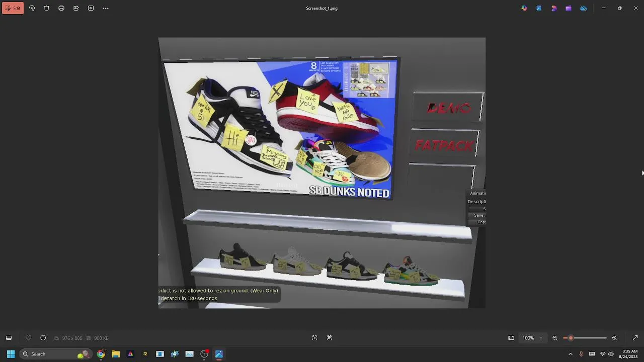Open the OneDrive cloud icon
The width and height of the screenshot is (644, 362).
[x=584, y=8]
